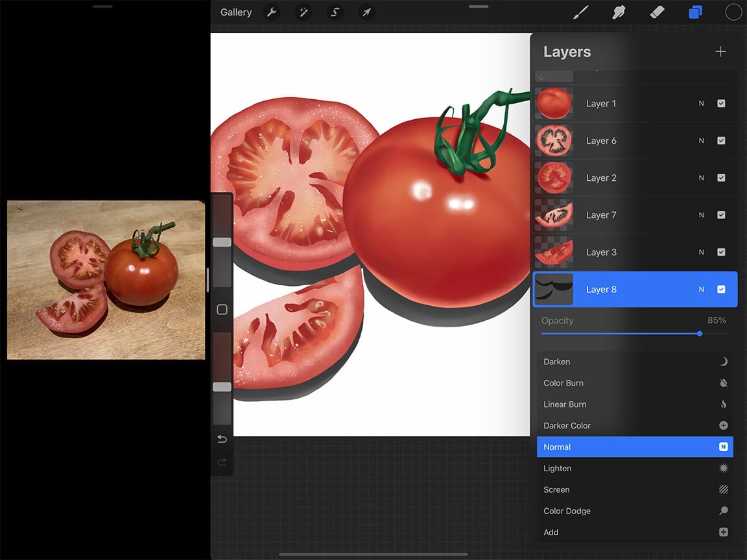This screenshot has height=560, width=747.
Task: Activate the Selection tool
Action: 335,12
